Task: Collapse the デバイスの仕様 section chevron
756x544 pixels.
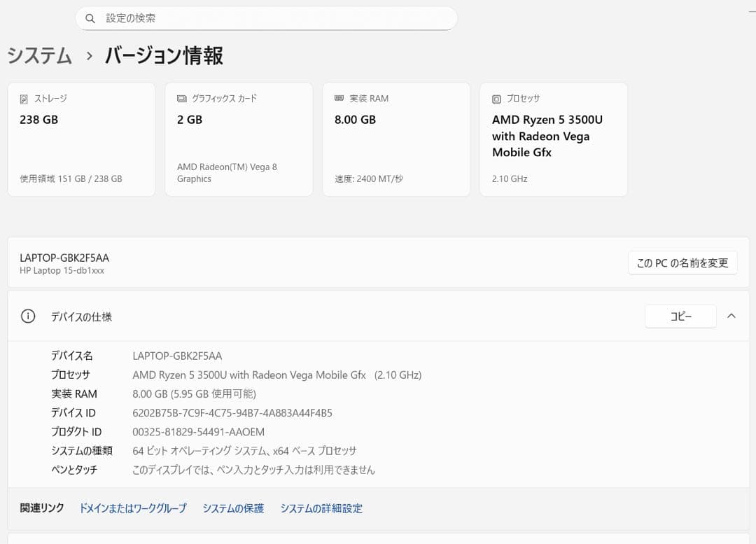Action: pyautogui.click(x=731, y=316)
